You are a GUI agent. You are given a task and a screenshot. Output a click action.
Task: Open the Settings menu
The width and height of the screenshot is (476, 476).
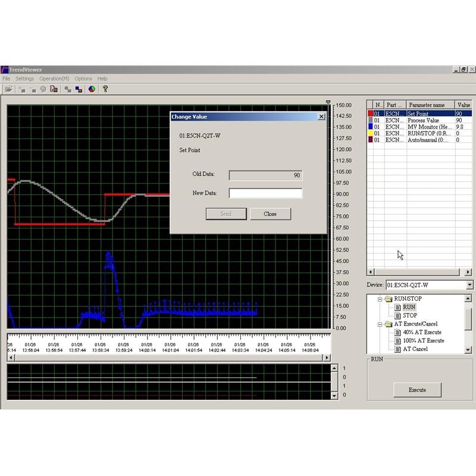tap(24, 79)
